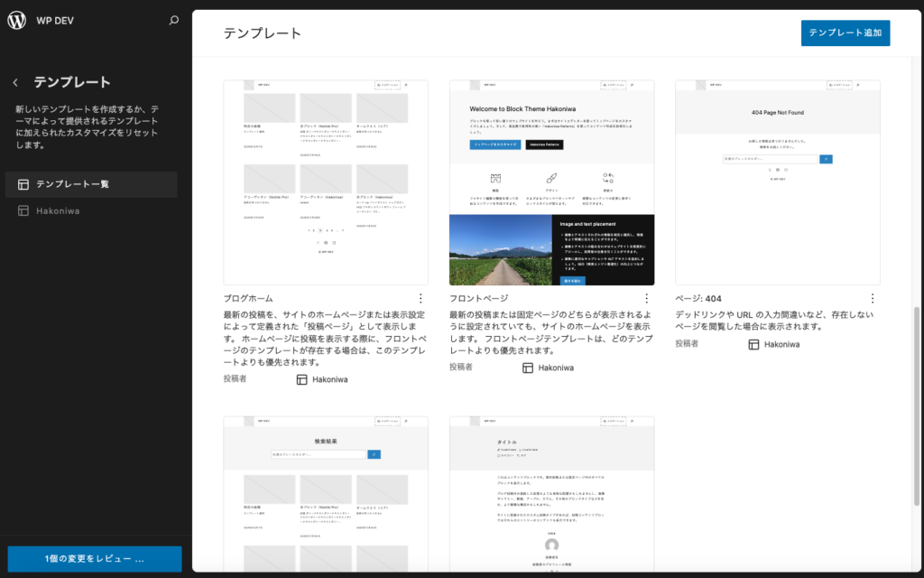Screen dimensions: 924x578
Task: Click the テンプレート追加 button
Action: point(845,33)
